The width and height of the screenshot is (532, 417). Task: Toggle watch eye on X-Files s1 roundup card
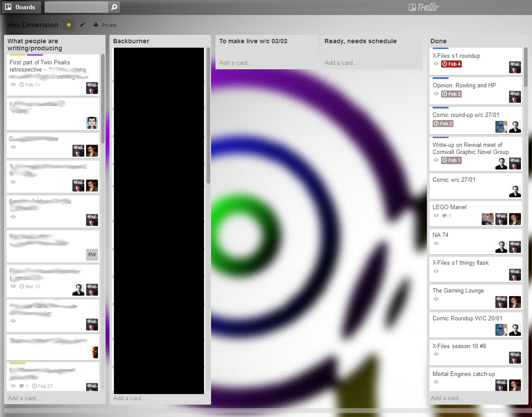(x=436, y=64)
